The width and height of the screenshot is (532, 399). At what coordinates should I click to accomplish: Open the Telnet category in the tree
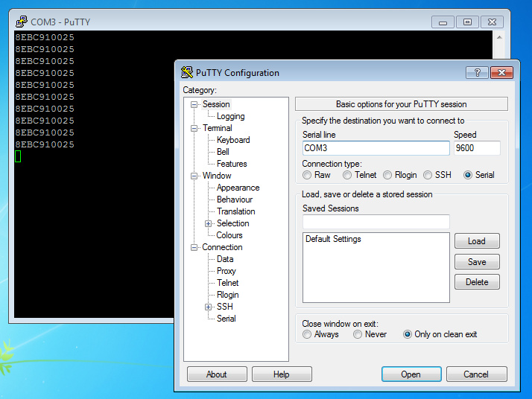coord(228,283)
